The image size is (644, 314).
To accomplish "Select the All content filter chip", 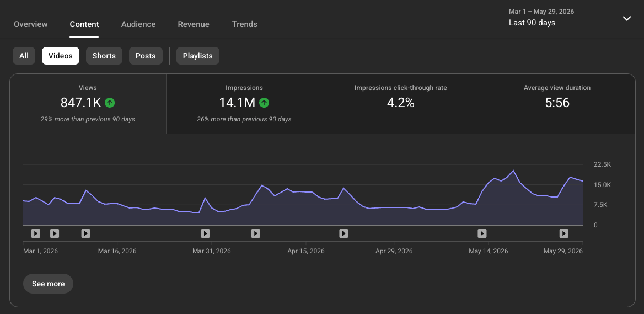I will coord(24,56).
